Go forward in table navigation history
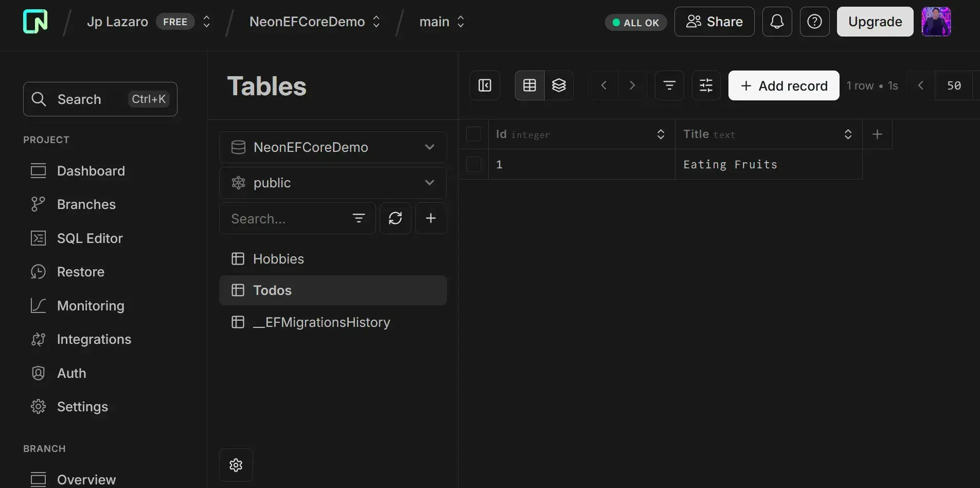 tap(632, 85)
